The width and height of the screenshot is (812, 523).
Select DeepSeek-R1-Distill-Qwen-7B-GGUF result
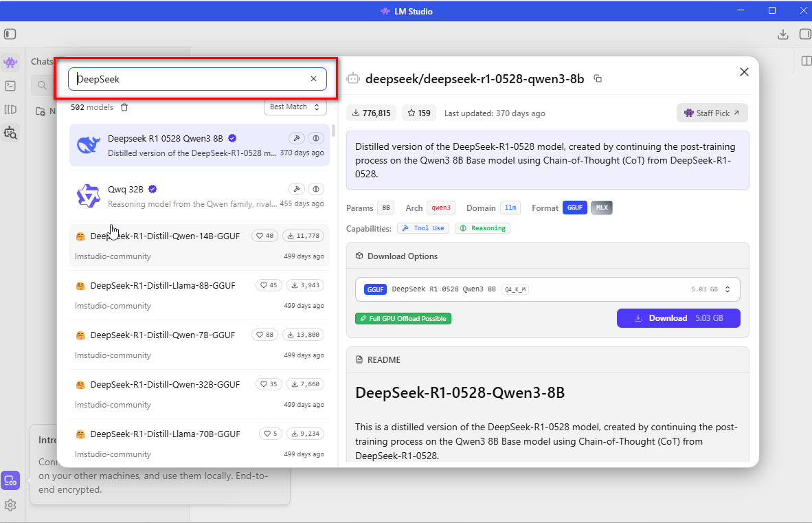199,345
